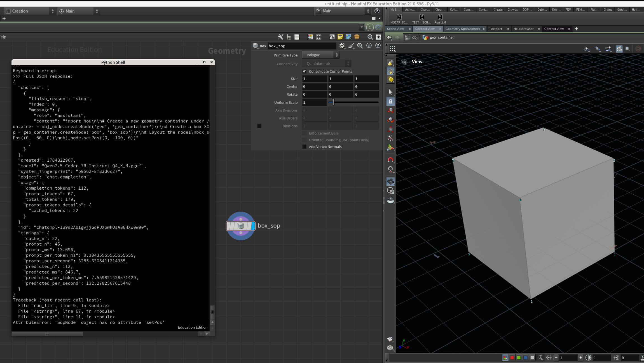The width and height of the screenshot is (644, 363).
Task: Open network editor search magnifier
Action: pos(370,37)
